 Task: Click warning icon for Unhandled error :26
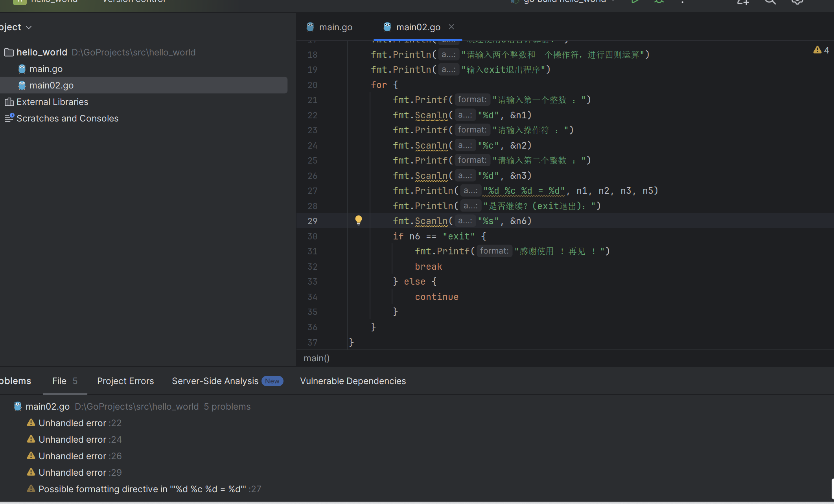click(31, 456)
